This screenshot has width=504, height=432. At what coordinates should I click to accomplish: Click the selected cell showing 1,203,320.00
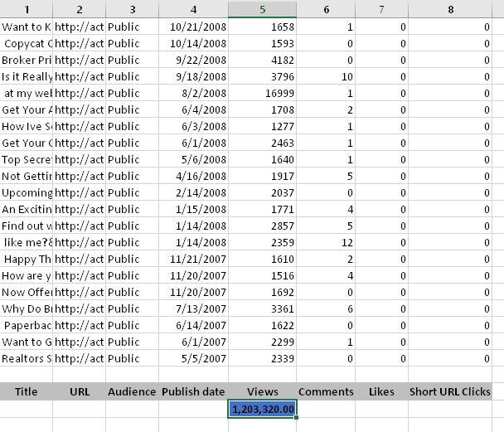pos(262,409)
